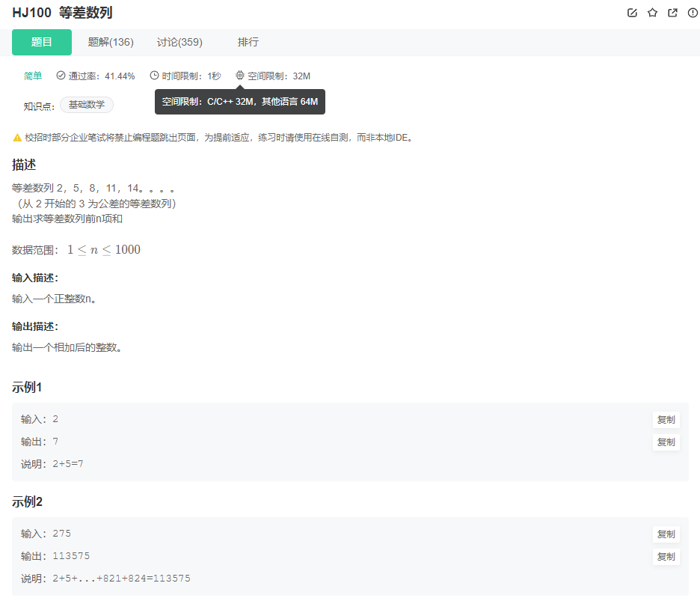The width and height of the screenshot is (700, 601).
Task: Click the 输入描述 heading
Action: [35, 278]
